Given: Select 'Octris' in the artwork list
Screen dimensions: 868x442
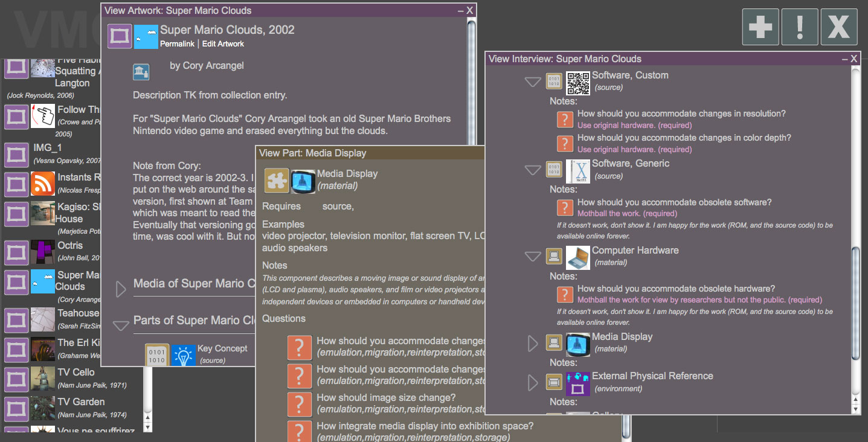Looking at the screenshot, I should [70, 245].
